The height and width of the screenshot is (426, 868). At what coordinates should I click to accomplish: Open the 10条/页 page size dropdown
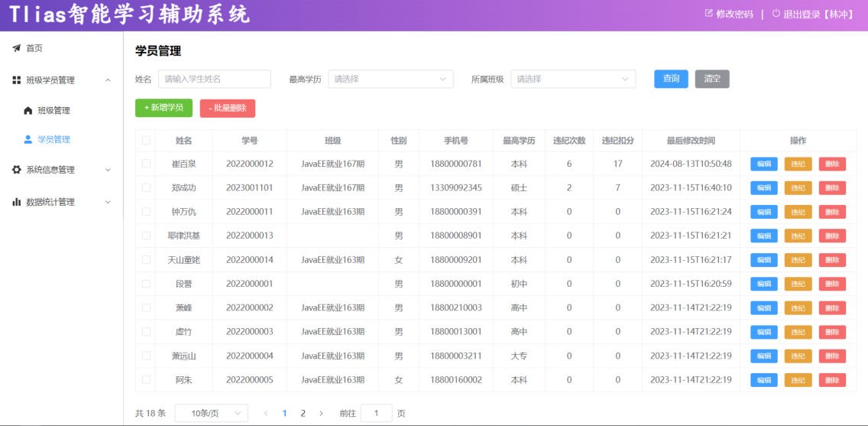[212, 413]
